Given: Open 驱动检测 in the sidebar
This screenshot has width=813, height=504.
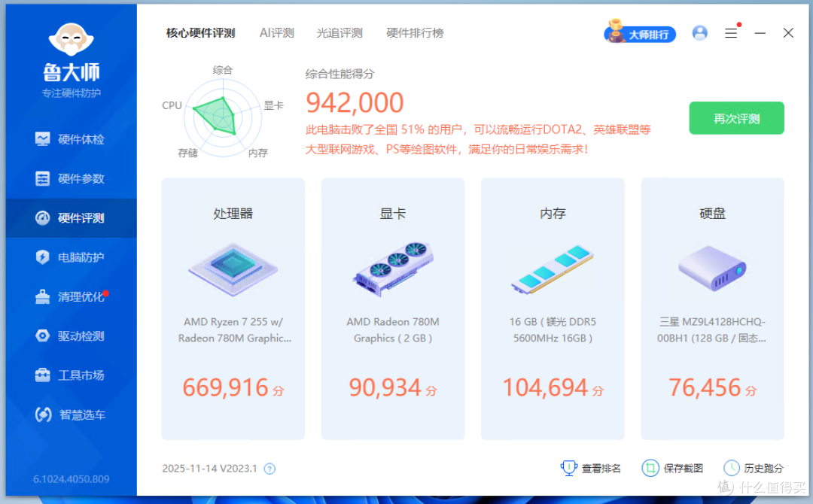Looking at the screenshot, I should point(71,336).
